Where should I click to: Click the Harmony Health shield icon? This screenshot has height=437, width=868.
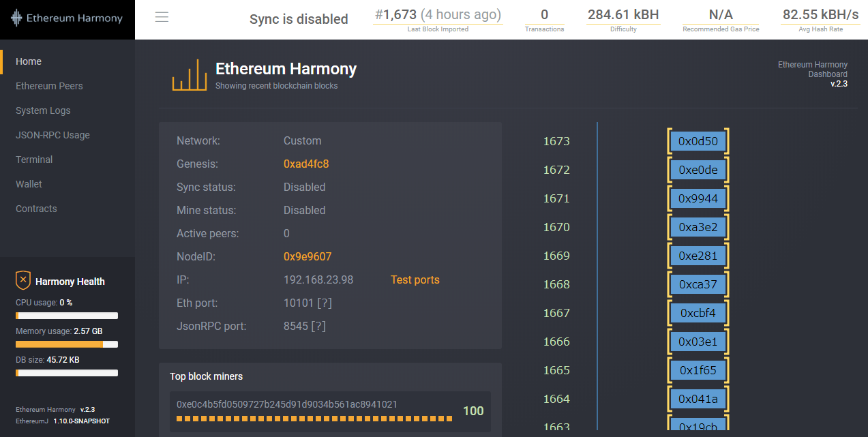23,280
